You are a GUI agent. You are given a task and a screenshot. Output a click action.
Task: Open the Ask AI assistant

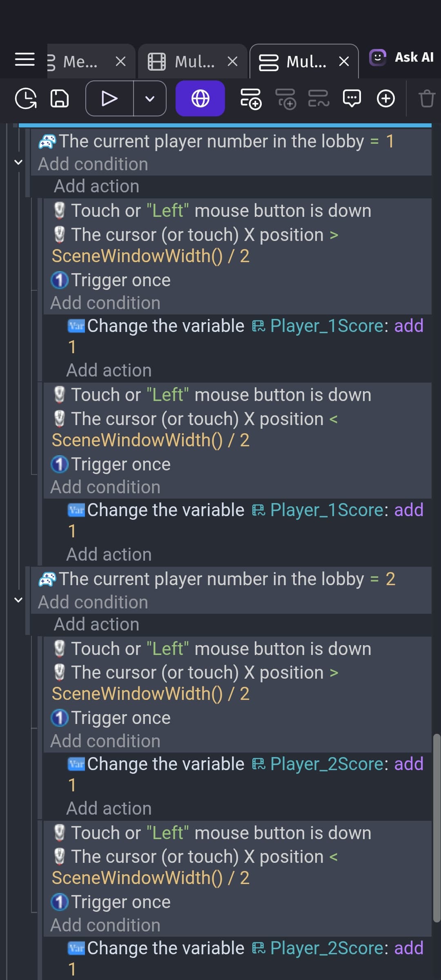401,57
